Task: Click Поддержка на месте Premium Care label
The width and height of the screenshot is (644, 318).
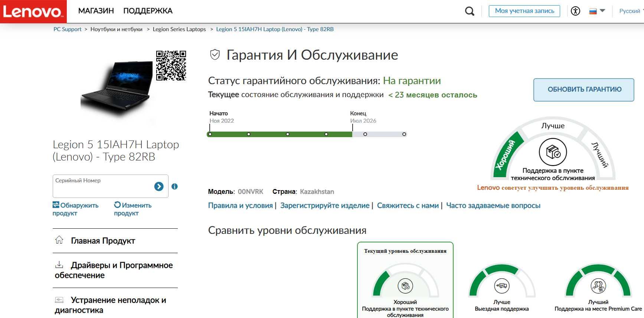Action: 598,309
